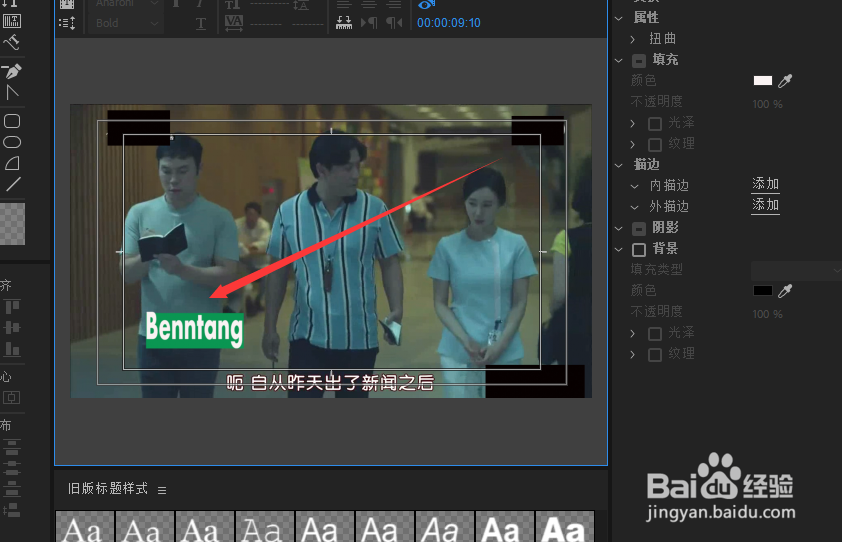Expand 纹理 arrow under 背景

[633, 355]
